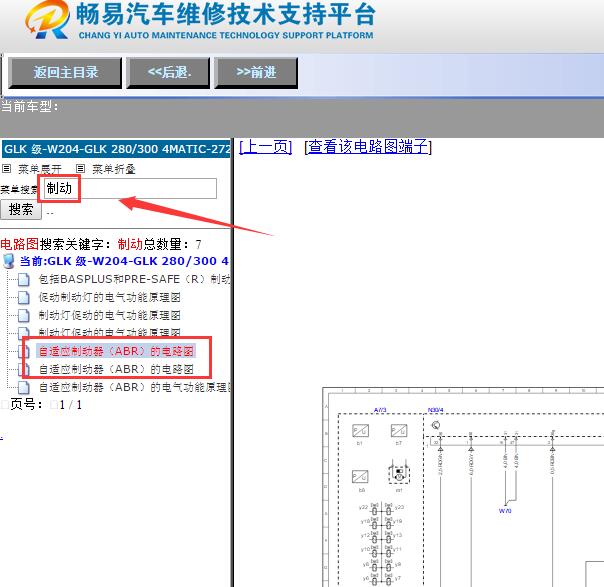The width and height of the screenshot is (604, 587).
Task: Open the 上一页 link
Action: 265,147
